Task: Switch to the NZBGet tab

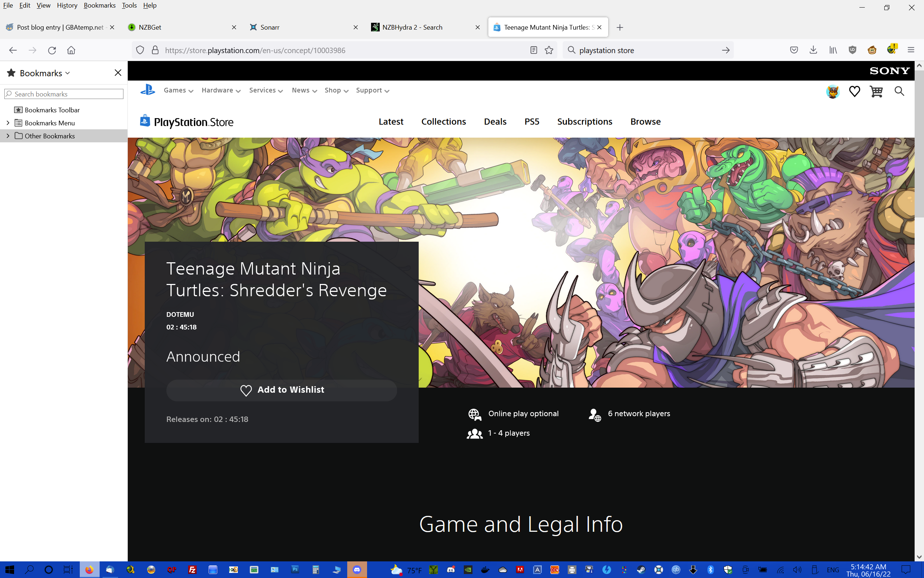Action: (x=183, y=27)
